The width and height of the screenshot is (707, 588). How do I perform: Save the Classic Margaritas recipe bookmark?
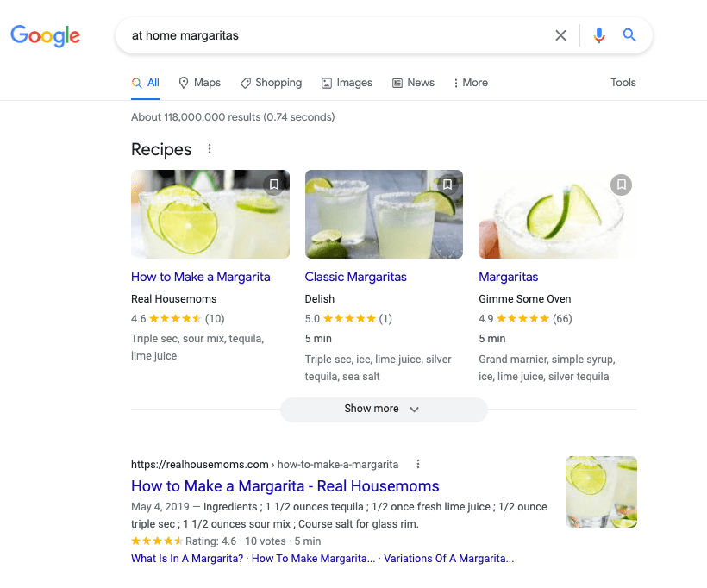click(447, 185)
